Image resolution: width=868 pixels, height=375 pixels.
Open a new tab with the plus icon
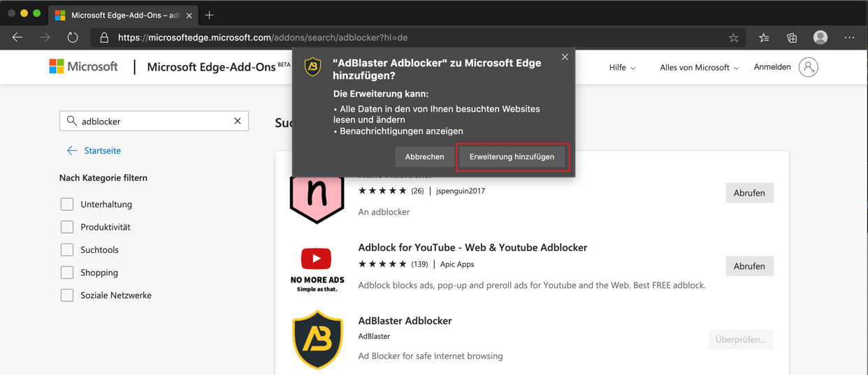[x=209, y=15]
